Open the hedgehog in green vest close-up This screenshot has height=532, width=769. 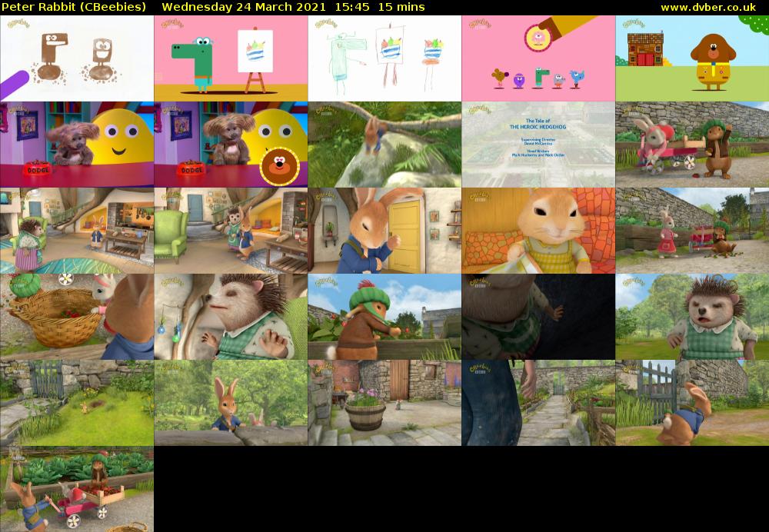[x=692, y=316]
